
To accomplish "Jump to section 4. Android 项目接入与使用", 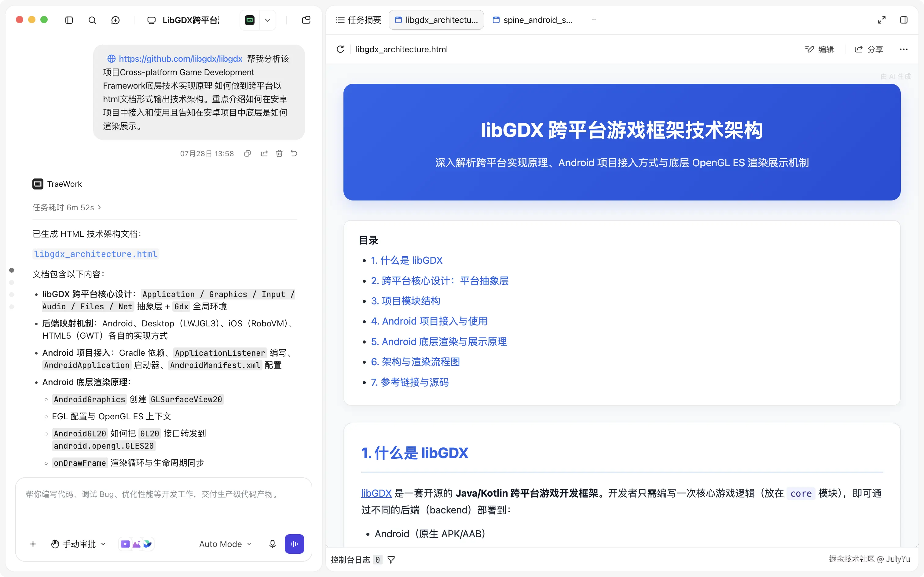I will [x=429, y=321].
